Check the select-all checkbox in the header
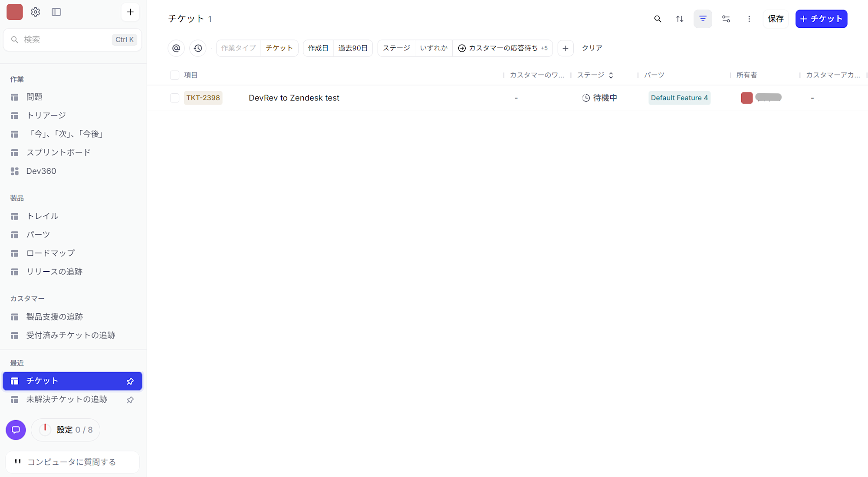The height and width of the screenshot is (477, 868). pos(174,75)
